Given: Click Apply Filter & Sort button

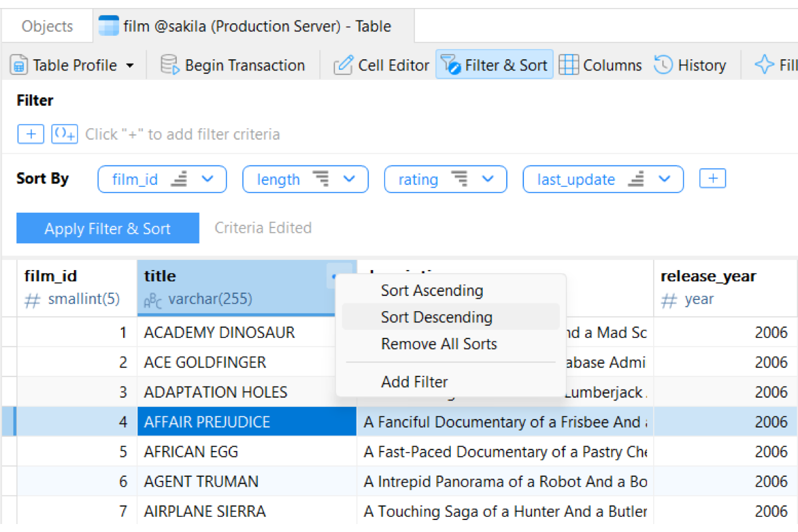Looking at the screenshot, I should click(x=108, y=228).
